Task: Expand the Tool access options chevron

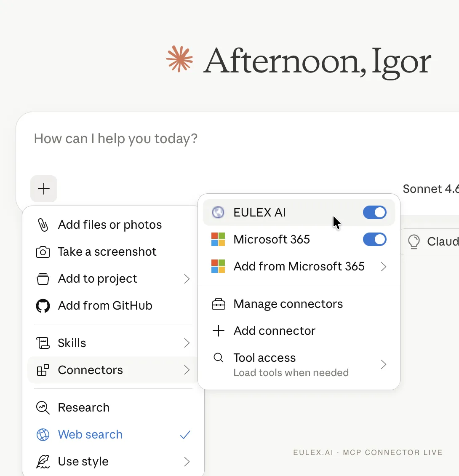Action: point(383,364)
